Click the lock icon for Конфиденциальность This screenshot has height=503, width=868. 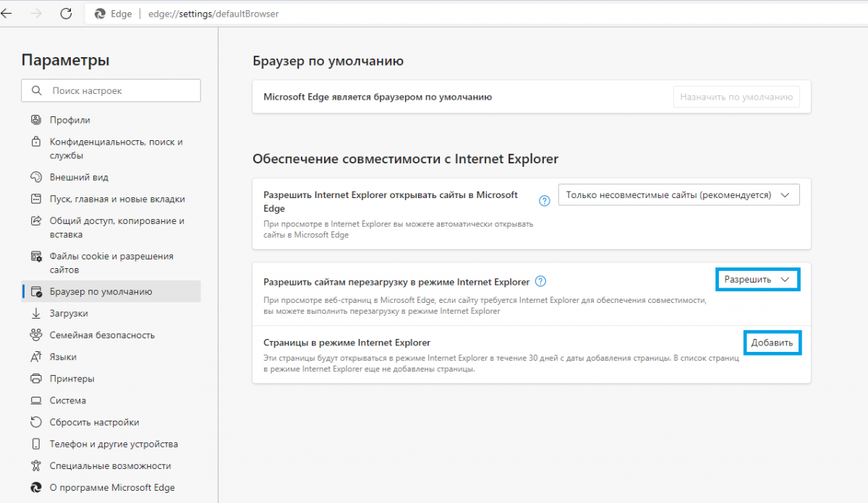point(36,142)
